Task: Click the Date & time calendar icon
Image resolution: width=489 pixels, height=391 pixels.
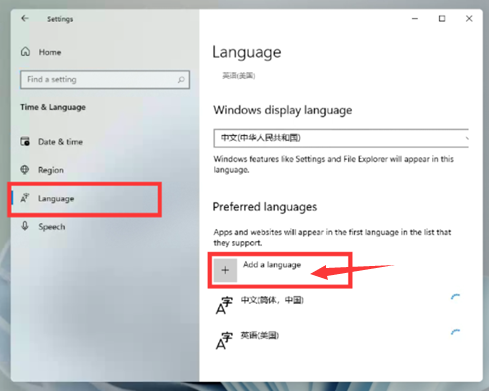Action: tap(25, 141)
